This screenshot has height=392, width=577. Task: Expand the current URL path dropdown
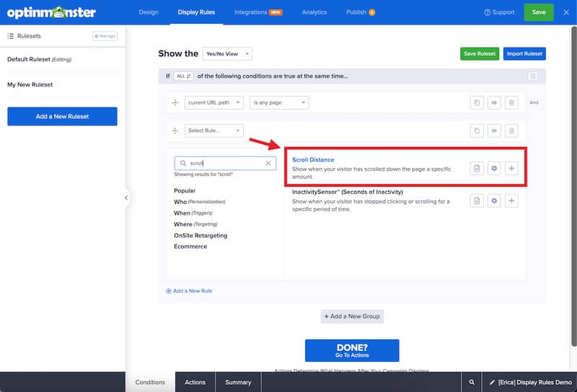click(213, 103)
